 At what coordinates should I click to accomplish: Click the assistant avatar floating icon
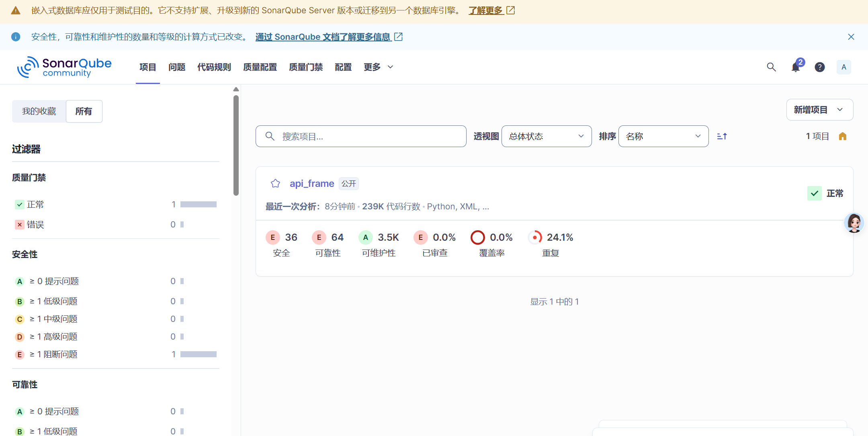(854, 223)
